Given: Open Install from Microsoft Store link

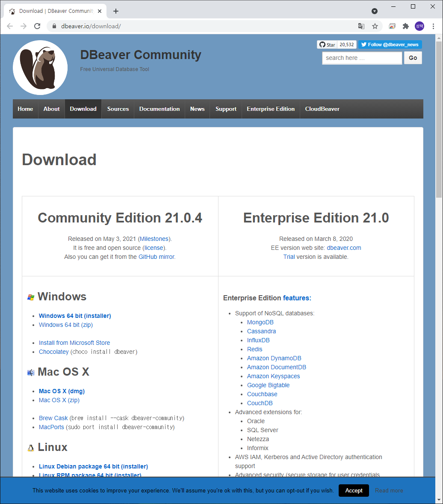Looking at the screenshot, I should 74,343.
